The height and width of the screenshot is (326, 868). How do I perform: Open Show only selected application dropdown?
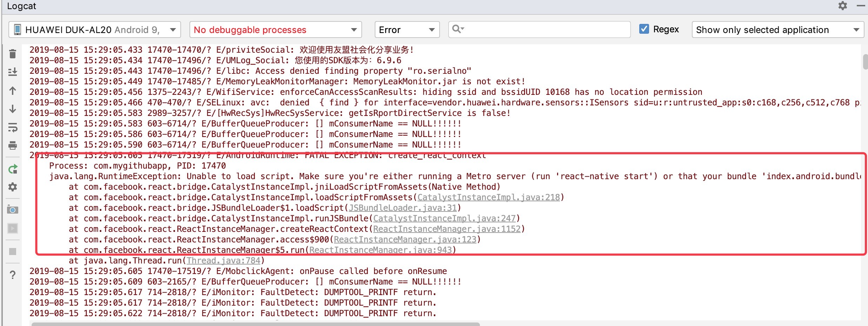click(778, 30)
